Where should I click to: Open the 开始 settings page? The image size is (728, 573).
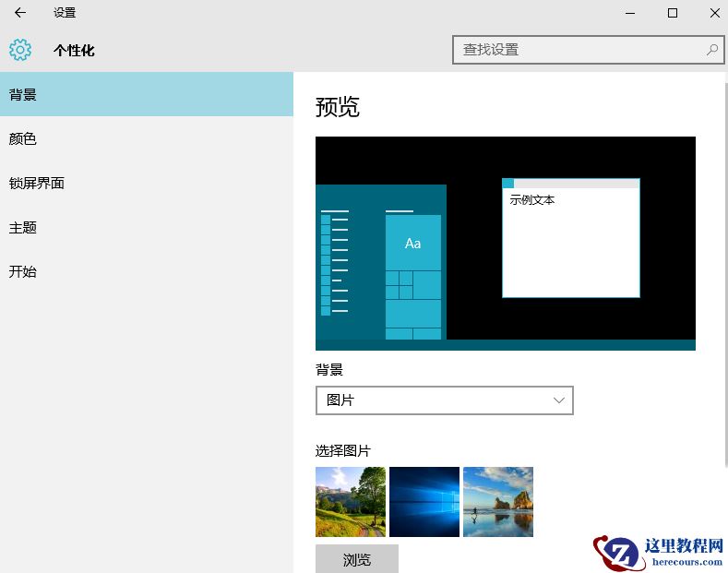click(x=147, y=271)
